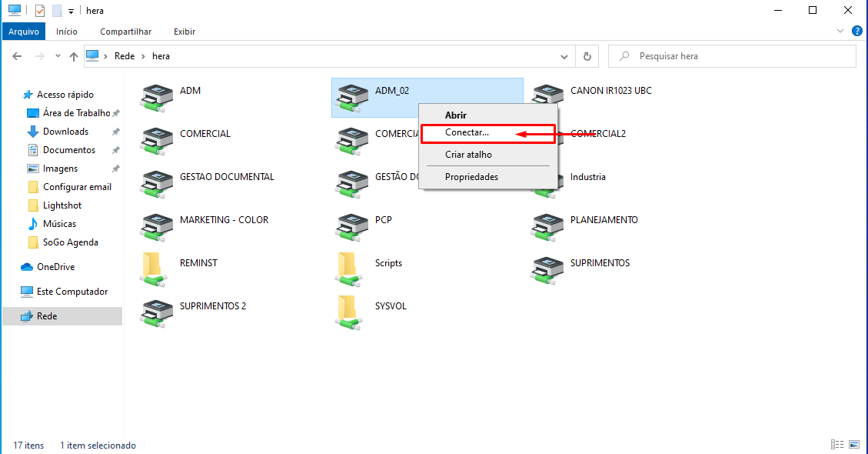Viewport: 868px width, 454px height.
Task: Open Este Computador in navigation pane
Action: tap(72, 292)
